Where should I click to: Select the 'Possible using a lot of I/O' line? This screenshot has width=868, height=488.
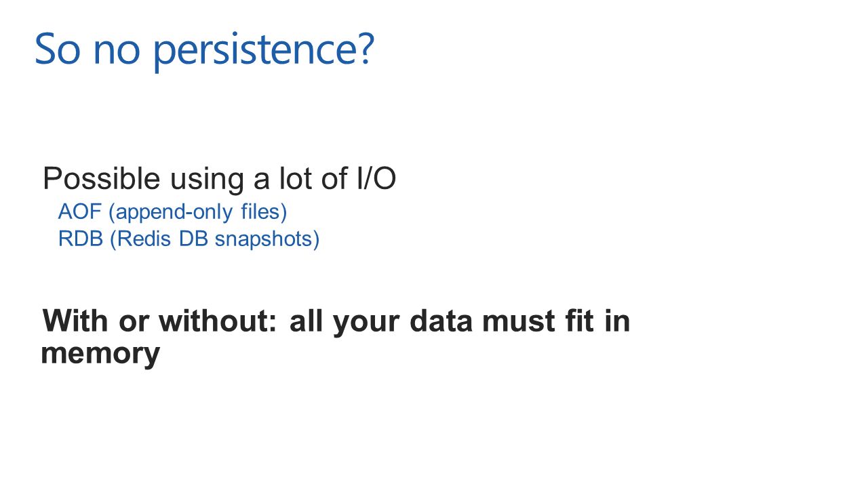[x=219, y=179]
